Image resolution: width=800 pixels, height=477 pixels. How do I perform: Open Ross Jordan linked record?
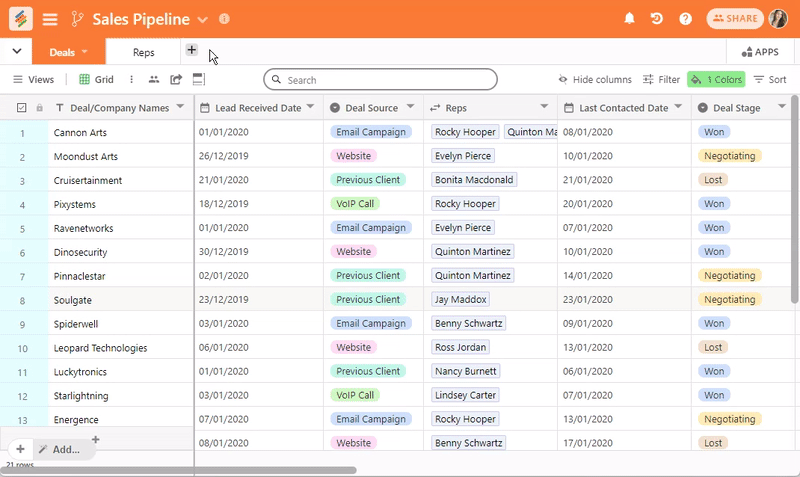tap(460, 347)
